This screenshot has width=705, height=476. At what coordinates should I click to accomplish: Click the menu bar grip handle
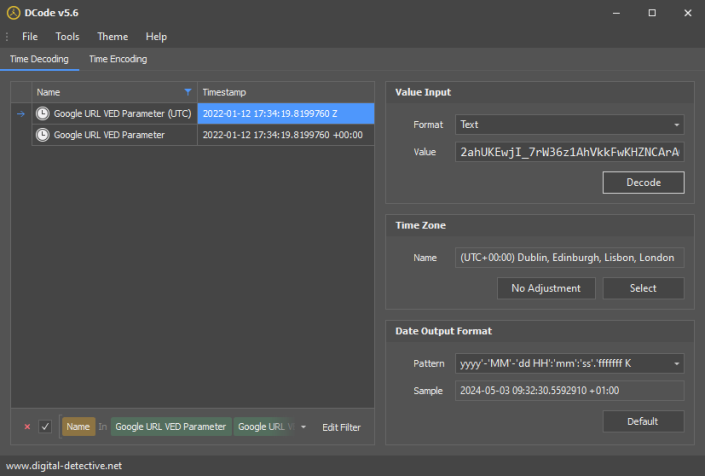pos(7,37)
